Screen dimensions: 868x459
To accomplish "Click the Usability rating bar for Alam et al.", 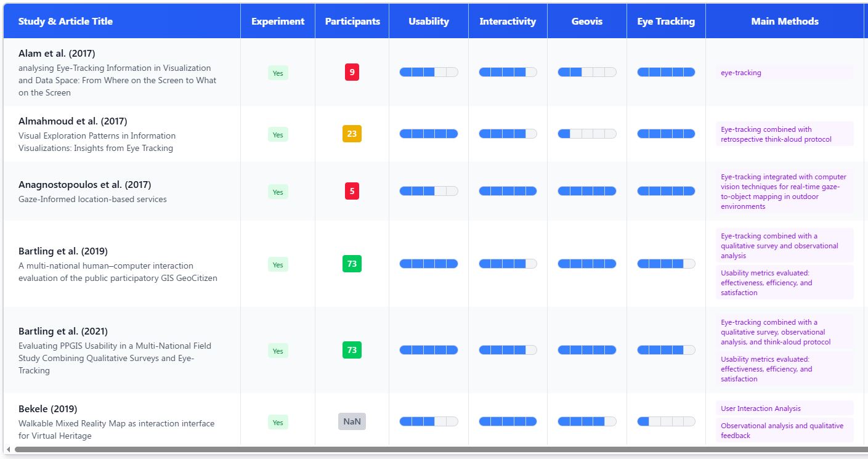I will click(429, 72).
